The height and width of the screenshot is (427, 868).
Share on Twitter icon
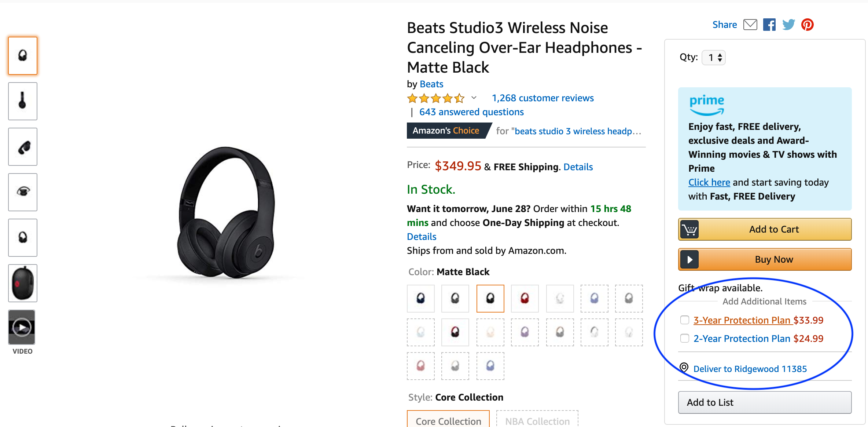point(788,25)
